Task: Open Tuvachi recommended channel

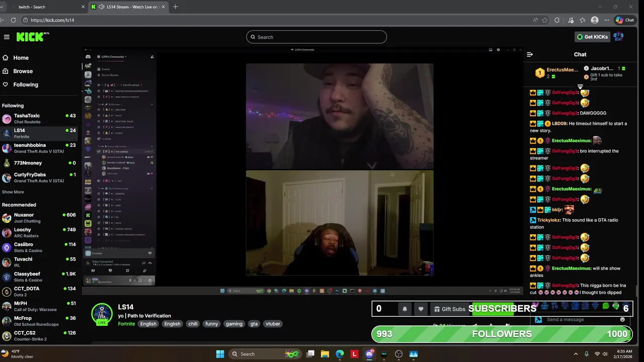Action: 39,262
